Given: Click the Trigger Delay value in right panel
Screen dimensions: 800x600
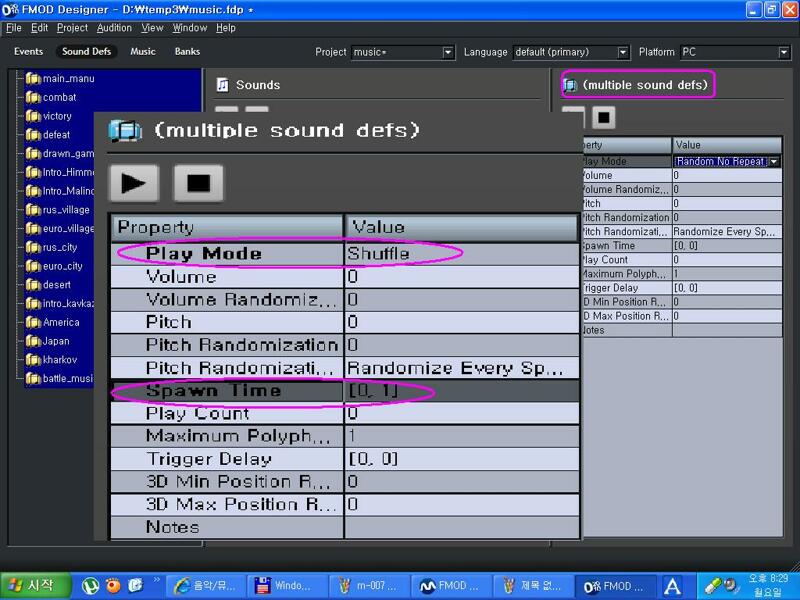Looking at the screenshot, I should point(727,288).
